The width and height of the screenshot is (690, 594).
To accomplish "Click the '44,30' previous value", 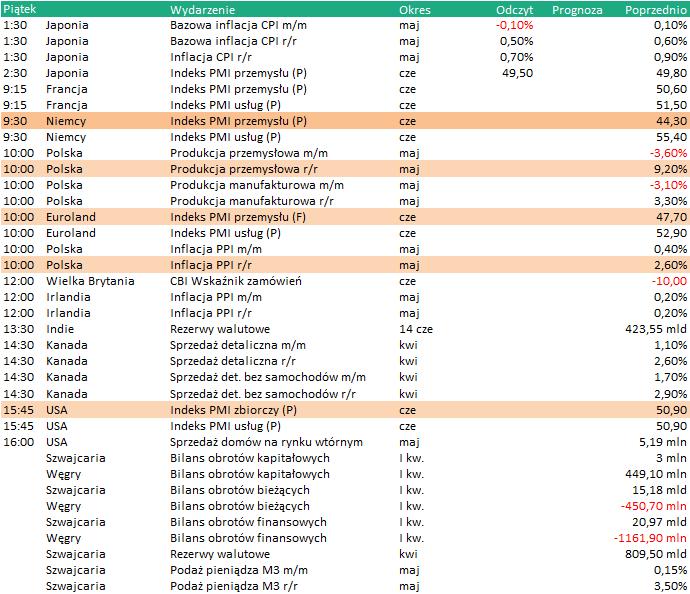I will pos(671,121).
